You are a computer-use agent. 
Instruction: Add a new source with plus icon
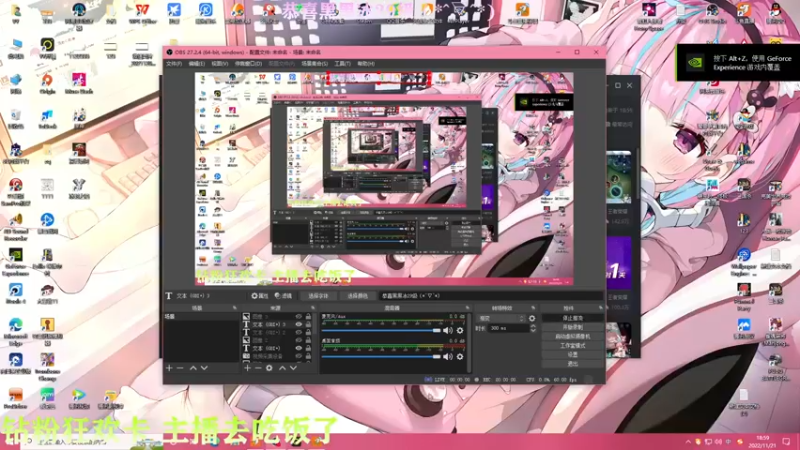point(247,368)
